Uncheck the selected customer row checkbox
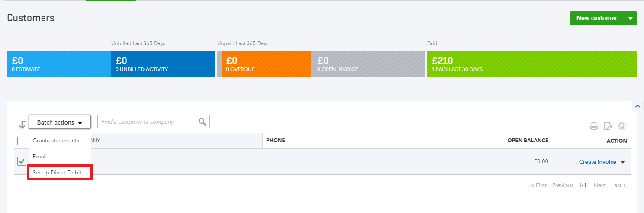 (22, 161)
